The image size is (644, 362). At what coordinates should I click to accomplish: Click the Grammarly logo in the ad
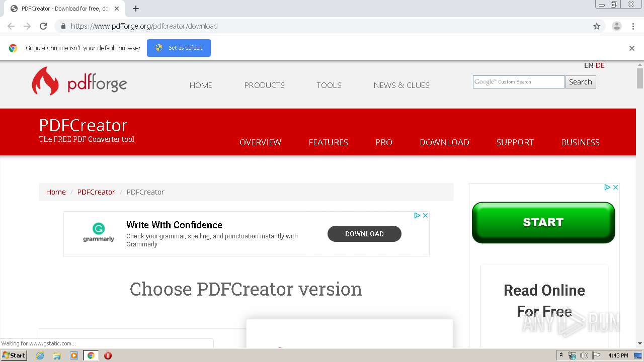[x=99, y=233]
